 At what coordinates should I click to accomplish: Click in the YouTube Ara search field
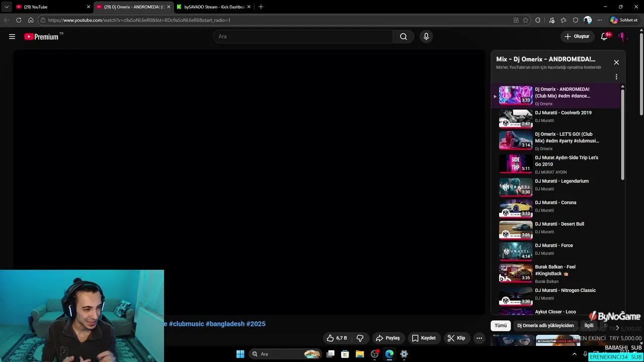coord(303,36)
